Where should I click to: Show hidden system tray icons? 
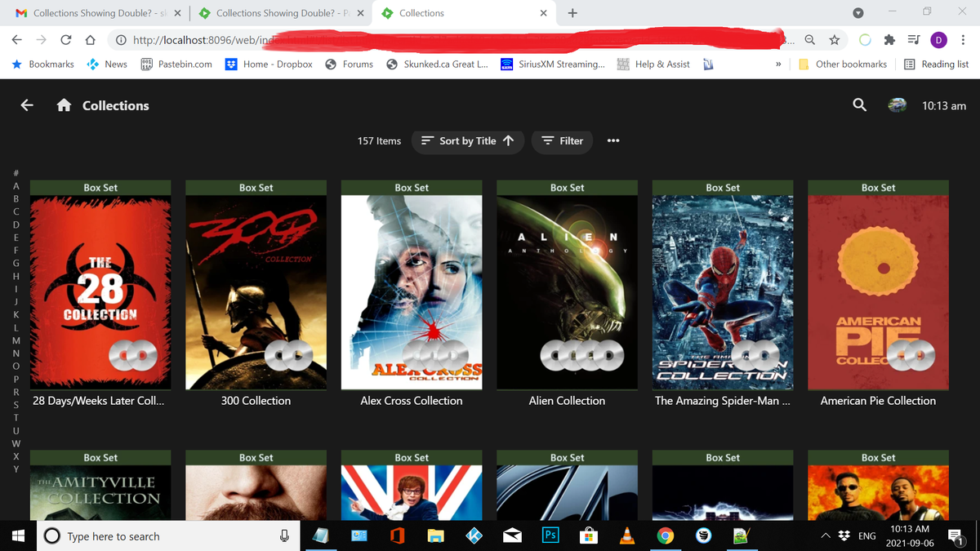pos(826,535)
